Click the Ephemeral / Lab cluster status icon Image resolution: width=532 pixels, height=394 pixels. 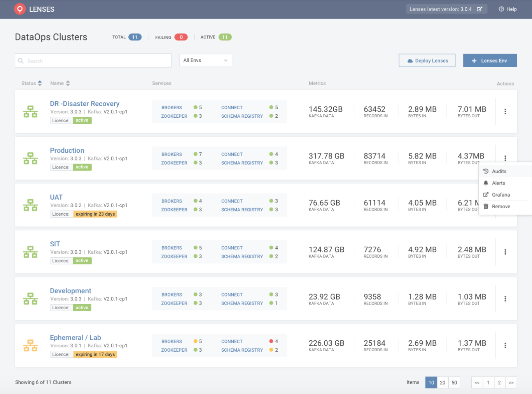click(x=30, y=345)
